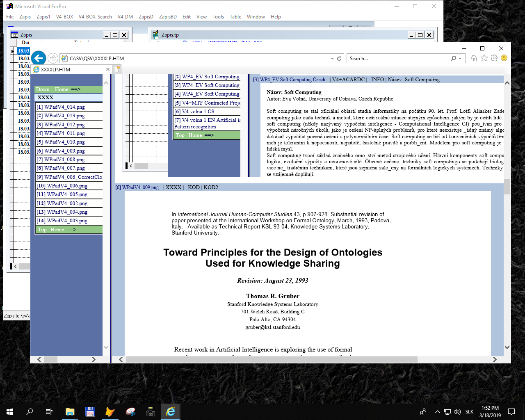Open the IE Home page icon
525x420 pixels.
[474, 58]
